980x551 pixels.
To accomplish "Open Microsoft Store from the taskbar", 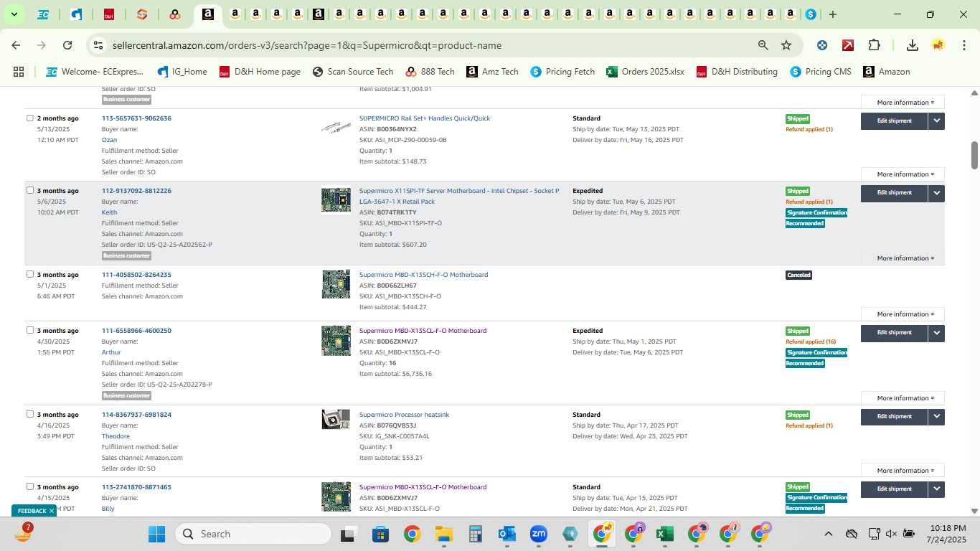I will (380, 534).
